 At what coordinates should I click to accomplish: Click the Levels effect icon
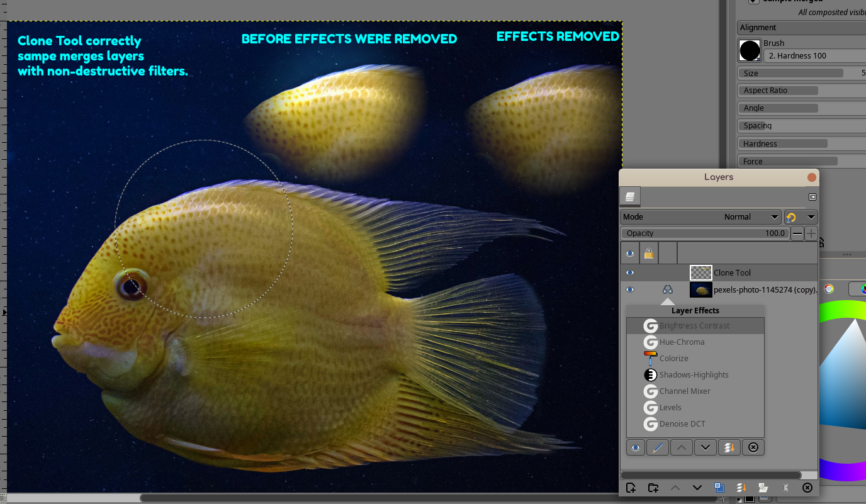coord(651,408)
